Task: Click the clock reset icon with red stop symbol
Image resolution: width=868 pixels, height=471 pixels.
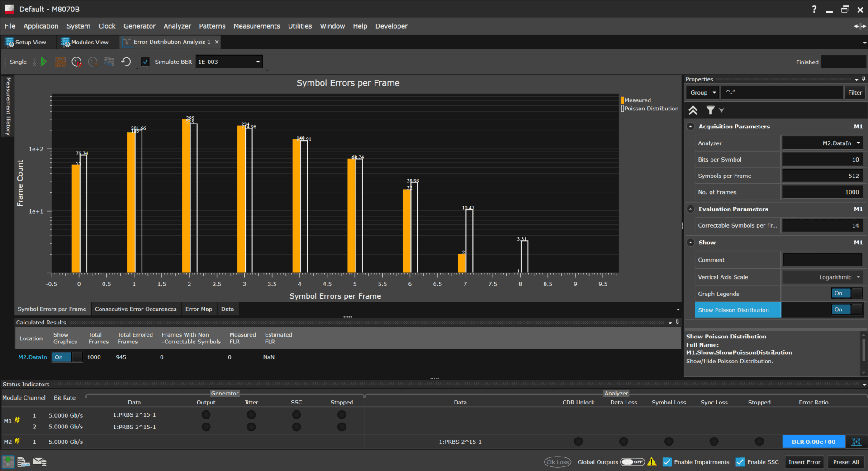Action: point(76,62)
